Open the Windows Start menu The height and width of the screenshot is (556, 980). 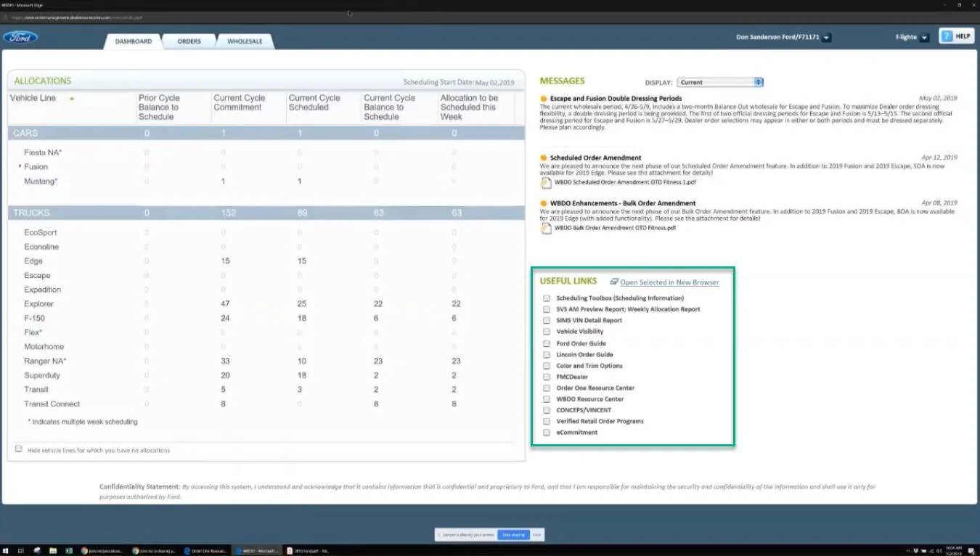pos(6,550)
